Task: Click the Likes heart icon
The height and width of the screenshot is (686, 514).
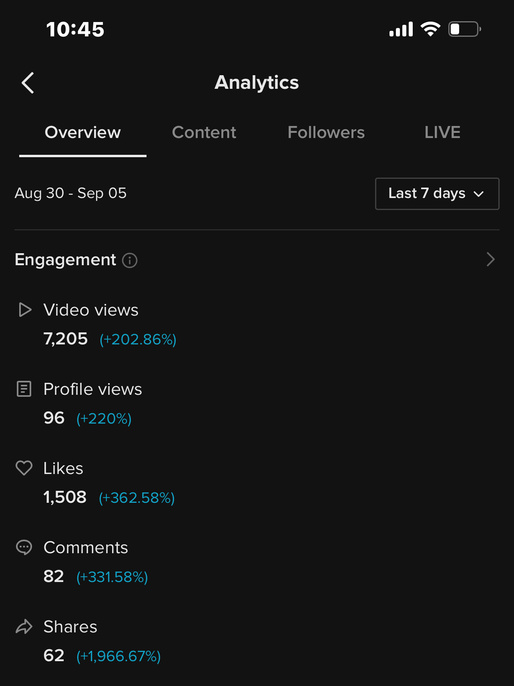Action: pos(24,468)
